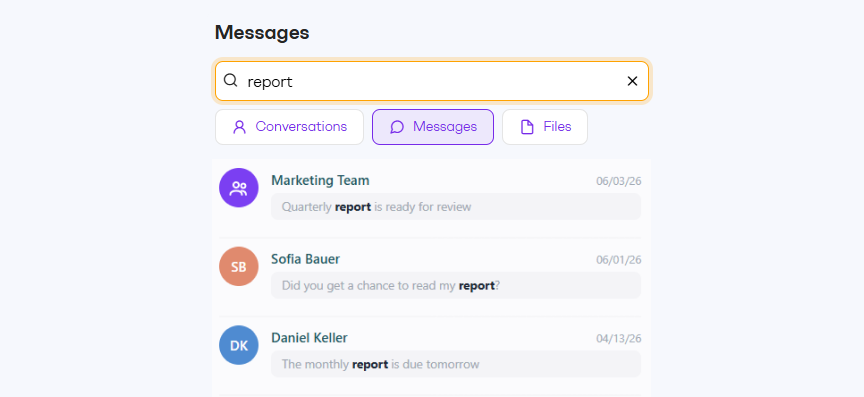The image size is (864, 397).
Task: Open message "Did you get a chance to read my report?"
Action: pyautogui.click(x=456, y=286)
